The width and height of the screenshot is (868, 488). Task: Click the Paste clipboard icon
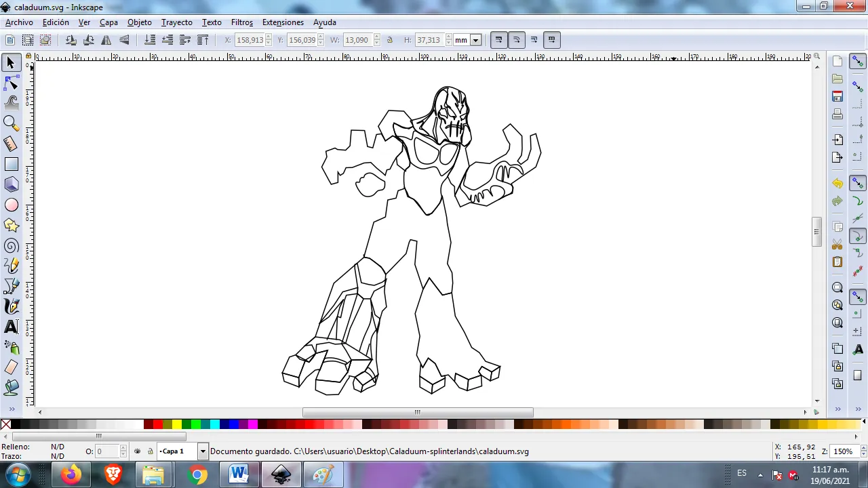click(837, 262)
